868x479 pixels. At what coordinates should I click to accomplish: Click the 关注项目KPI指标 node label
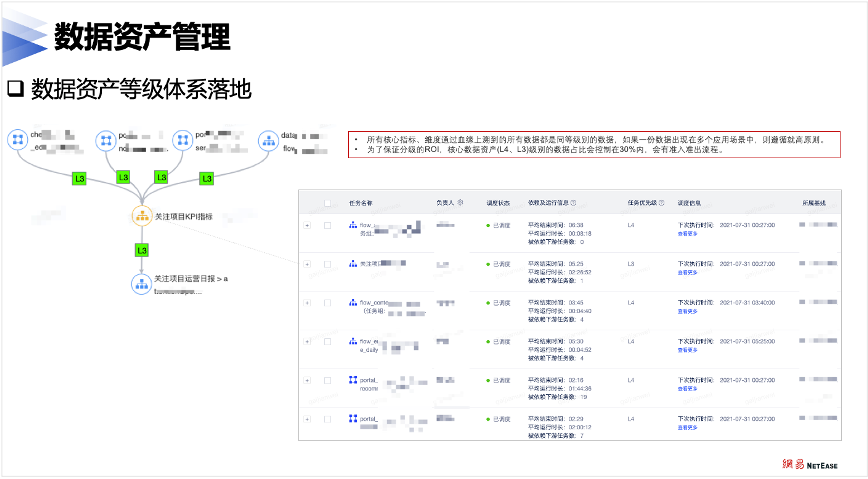(x=183, y=217)
